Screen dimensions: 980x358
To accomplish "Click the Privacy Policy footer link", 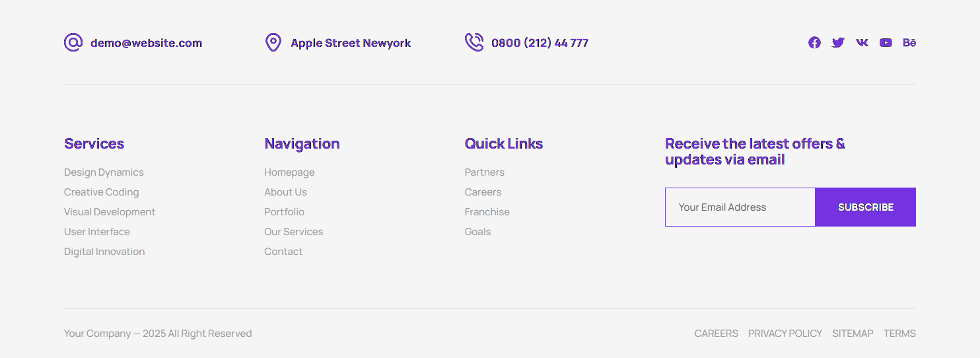I will click(x=785, y=334).
